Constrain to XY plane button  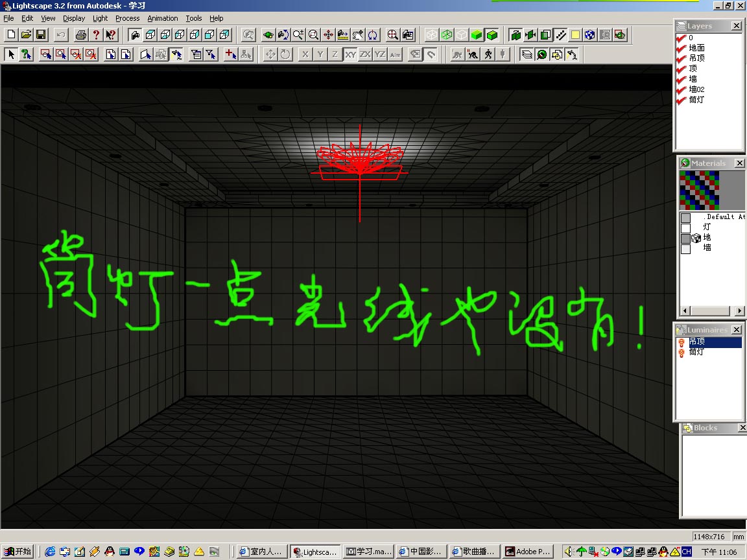(350, 54)
